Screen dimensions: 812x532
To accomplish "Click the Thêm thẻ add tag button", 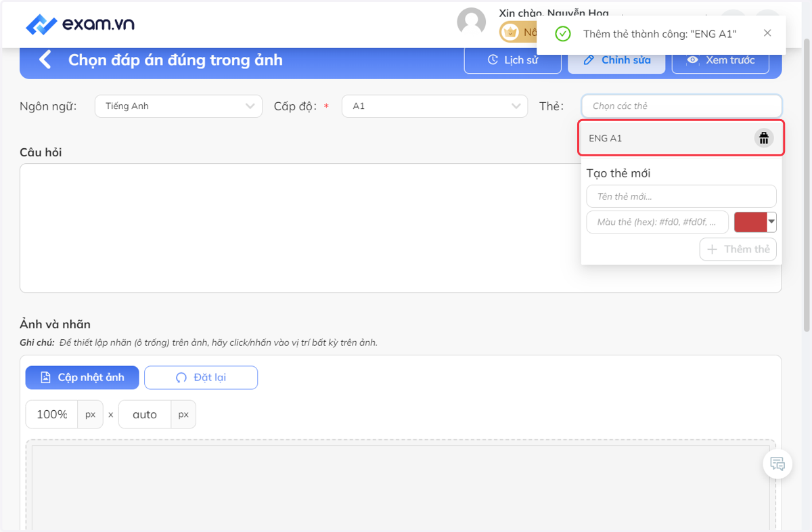I will [x=738, y=249].
